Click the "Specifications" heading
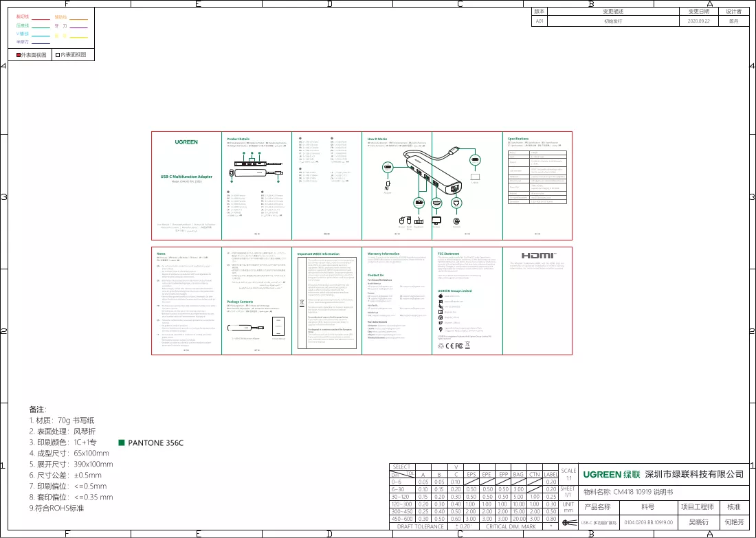Image resolution: width=756 pixels, height=538 pixels. click(x=518, y=139)
